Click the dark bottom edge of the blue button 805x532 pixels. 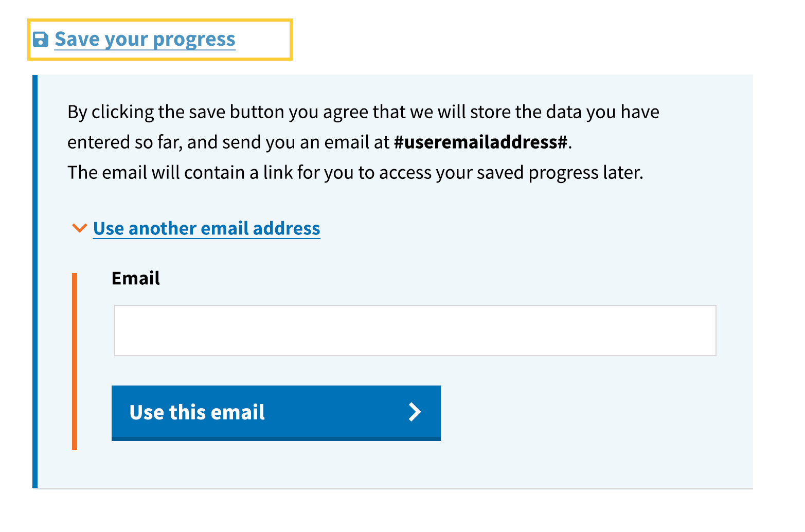point(276,439)
